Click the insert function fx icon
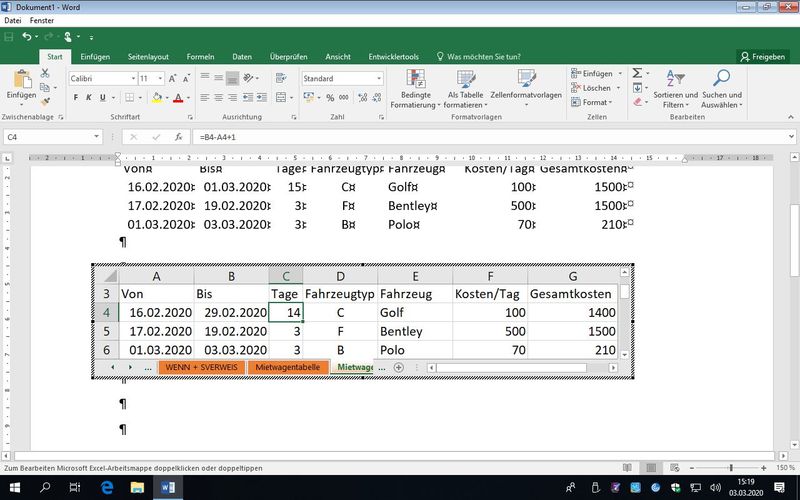The width and height of the screenshot is (800, 500). [x=178, y=136]
